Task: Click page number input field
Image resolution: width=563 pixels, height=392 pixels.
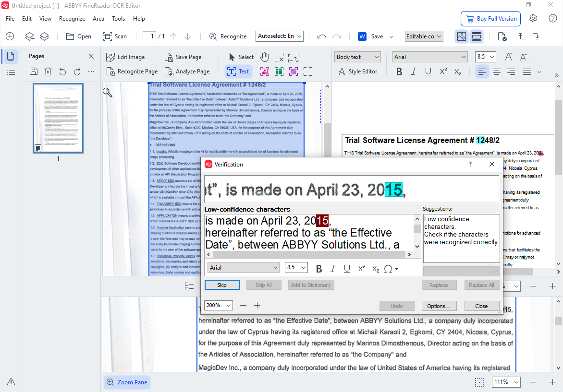Action: [149, 36]
